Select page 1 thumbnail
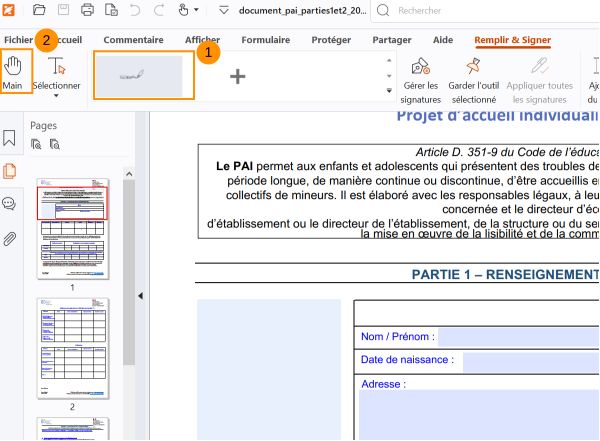The width and height of the screenshot is (600, 441). [x=73, y=229]
